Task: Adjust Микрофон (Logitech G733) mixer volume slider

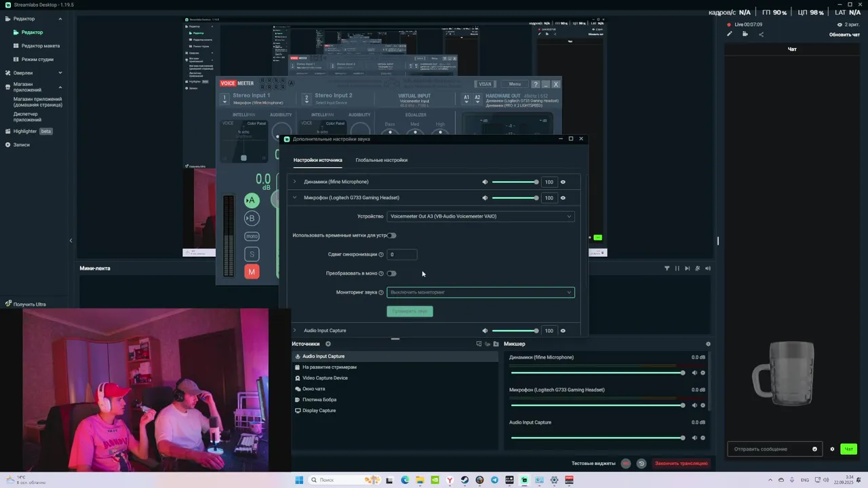Action: (x=597, y=405)
